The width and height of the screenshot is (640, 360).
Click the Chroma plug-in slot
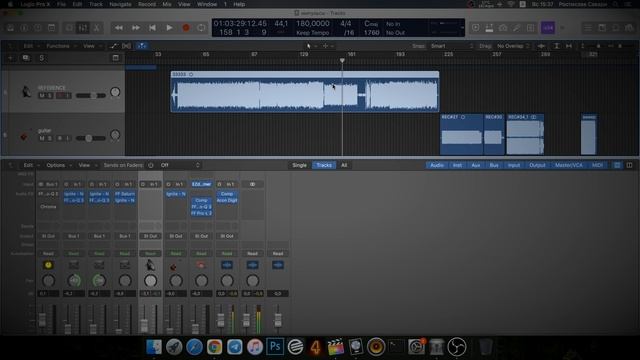click(x=48, y=207)
